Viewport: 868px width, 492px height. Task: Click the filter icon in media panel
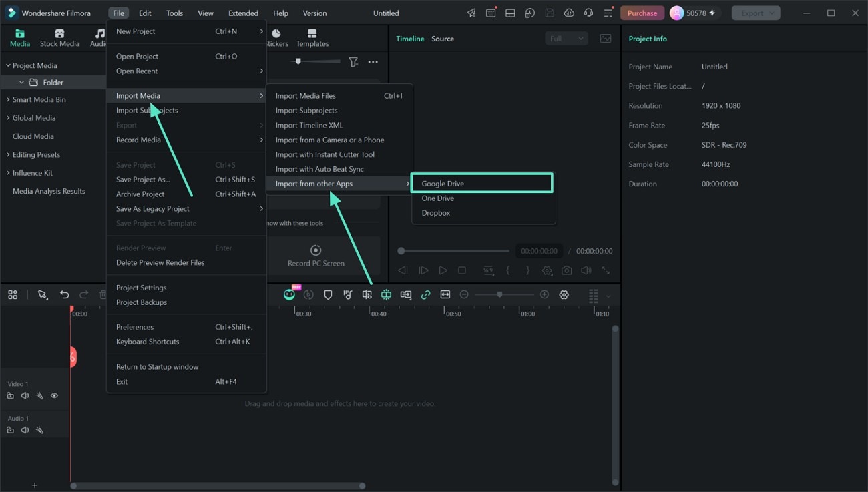pos(353,62)
